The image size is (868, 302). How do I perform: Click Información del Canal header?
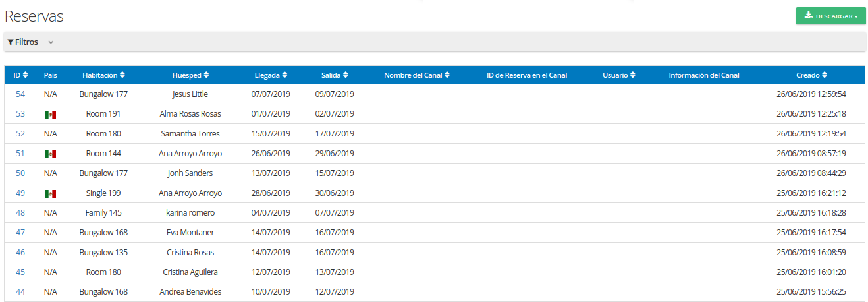704,75
